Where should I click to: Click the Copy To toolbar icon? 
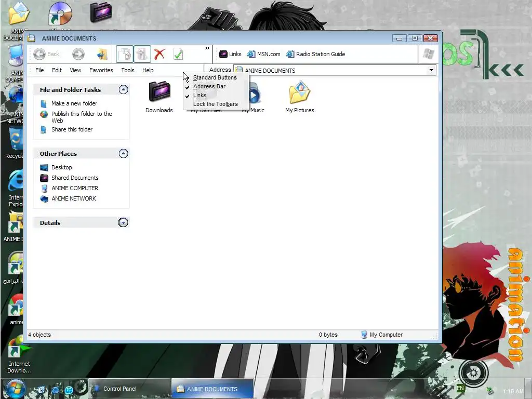[x=142, y=54]
